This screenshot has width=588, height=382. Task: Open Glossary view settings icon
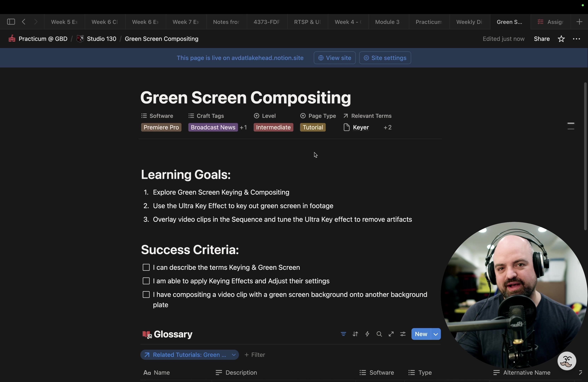[x=403, y=334]
